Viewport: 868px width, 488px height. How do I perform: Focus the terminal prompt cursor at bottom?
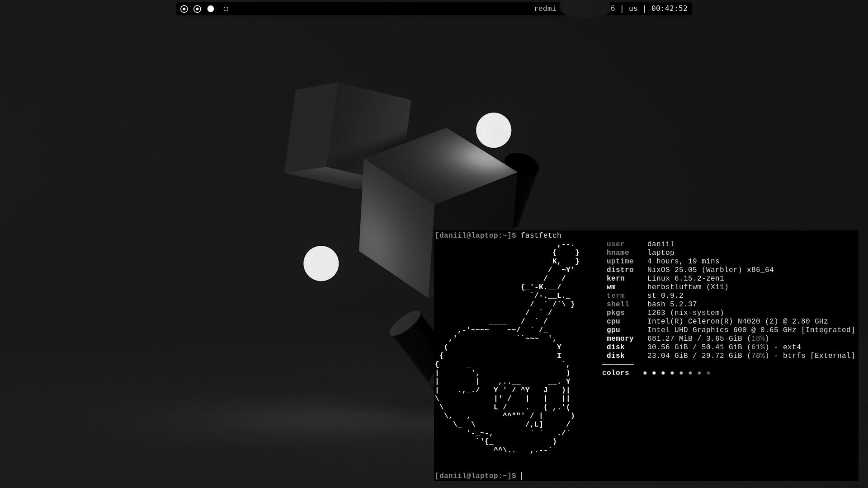click(x=521, y=476)
